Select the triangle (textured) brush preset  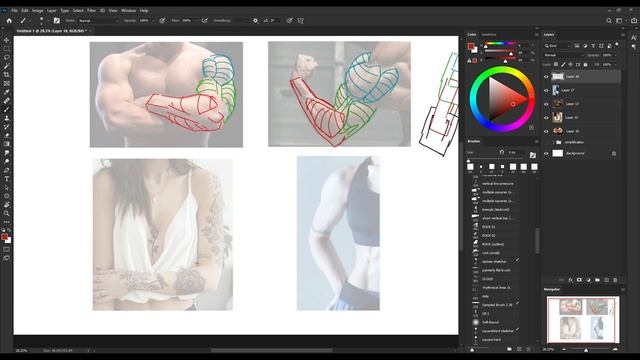[x=495, y=209]
